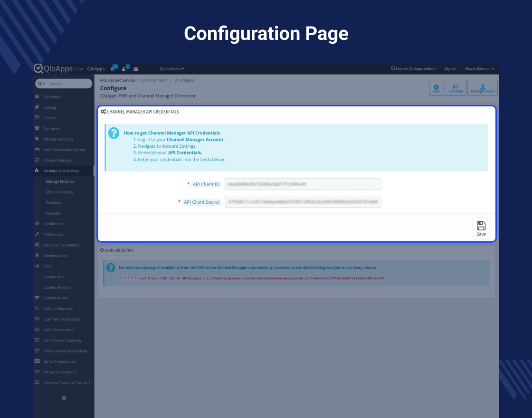This screenshot has width=532, height=418.
Task: Open the search filter magnifier dropdown
Action: pos(41,84)
